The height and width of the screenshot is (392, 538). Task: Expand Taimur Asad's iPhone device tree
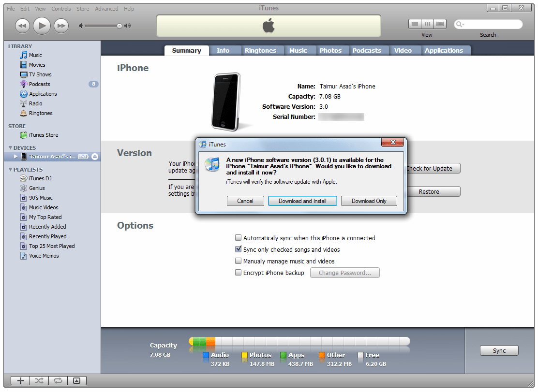pyautogui.click(x=15, y=156)
